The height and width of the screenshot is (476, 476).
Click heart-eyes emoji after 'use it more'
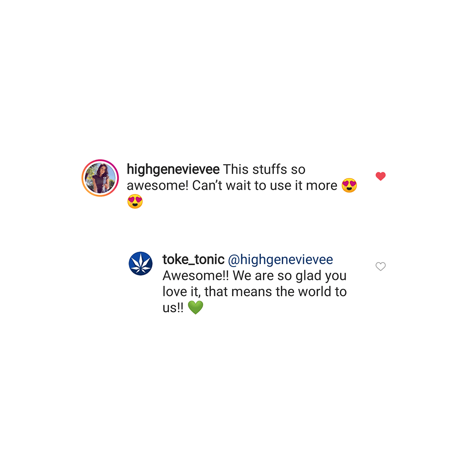pyautogui.click(x=349, y=185)
